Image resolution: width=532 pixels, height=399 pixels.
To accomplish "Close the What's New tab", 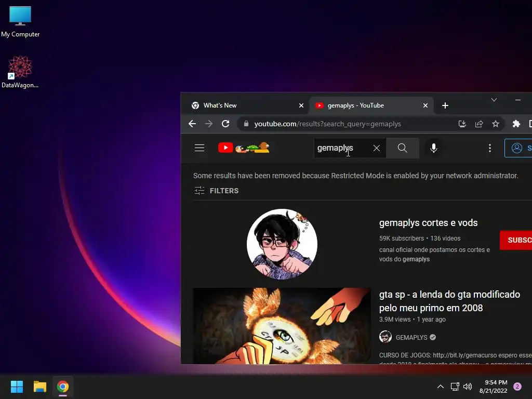I will [301, 105].
